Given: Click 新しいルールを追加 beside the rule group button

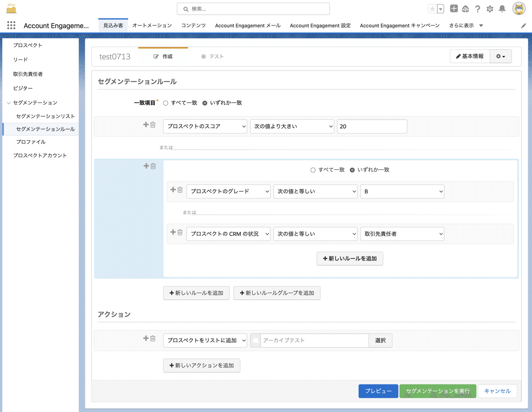Looking at the screenshot, I should 196,293.
